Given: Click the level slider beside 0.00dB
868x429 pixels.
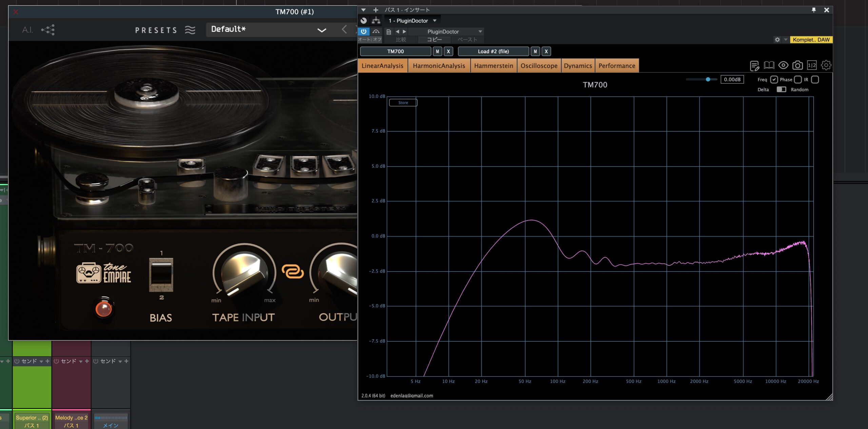Looking at the screenshot, I should (708, 79).
